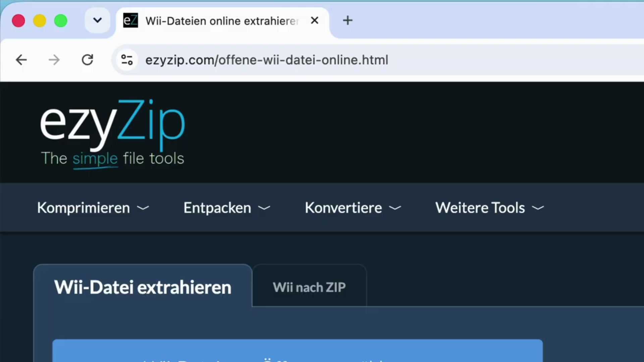
Task: Click the blue file selection button
Action: coord(298,351)
